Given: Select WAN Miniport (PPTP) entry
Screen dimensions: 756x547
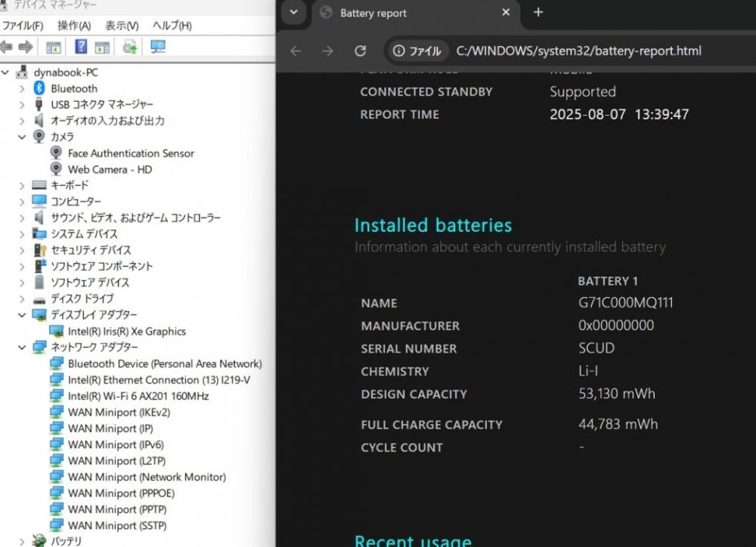Looking at the screenshot, I should point(117,509).
